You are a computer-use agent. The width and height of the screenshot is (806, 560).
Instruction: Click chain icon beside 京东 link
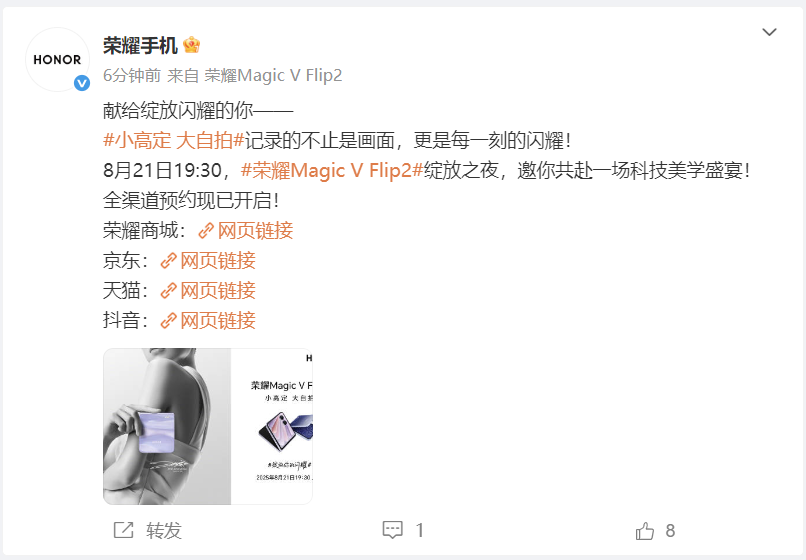click(169, 261)
